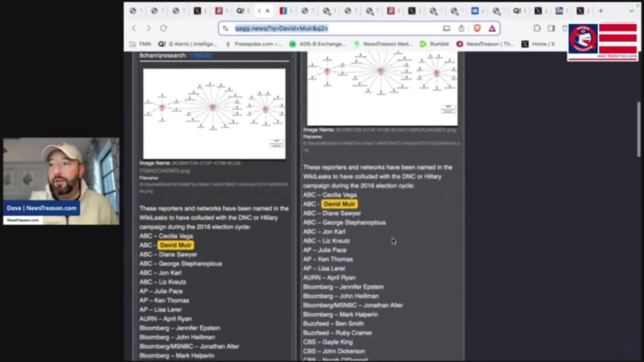Select 'AURN – April Ryan' in left column
The height and width of the screenshot is (362, 644).
click(x=166, y=319)
